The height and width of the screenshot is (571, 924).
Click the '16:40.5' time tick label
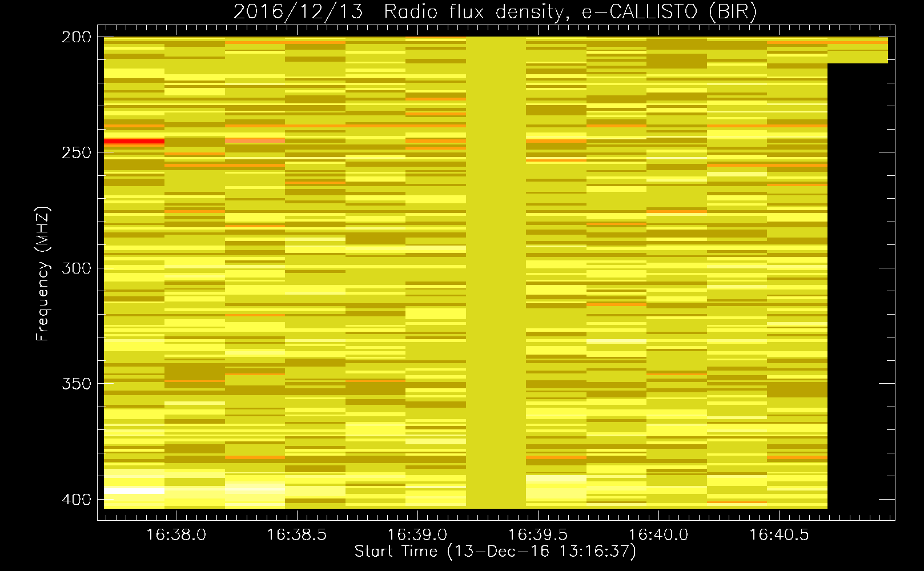(779, 534)
